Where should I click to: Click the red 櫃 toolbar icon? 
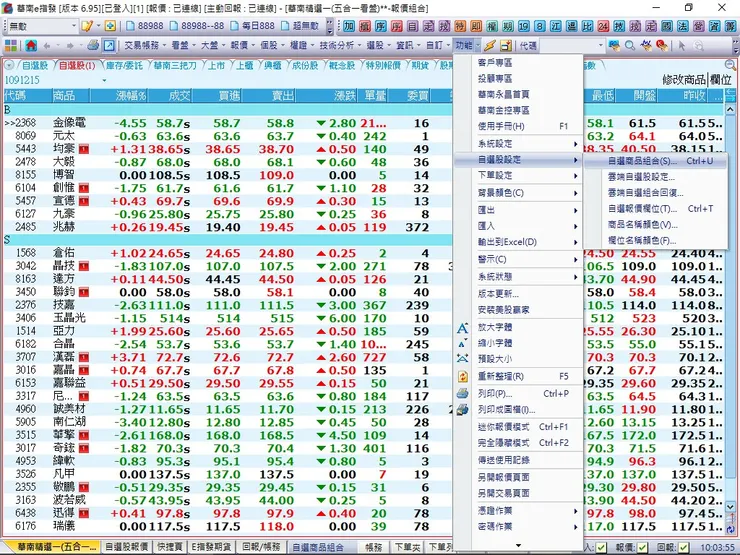point(365,26)
